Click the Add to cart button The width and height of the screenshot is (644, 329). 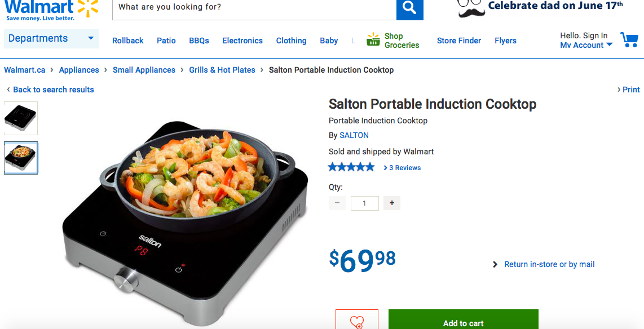tap(464, 319)
